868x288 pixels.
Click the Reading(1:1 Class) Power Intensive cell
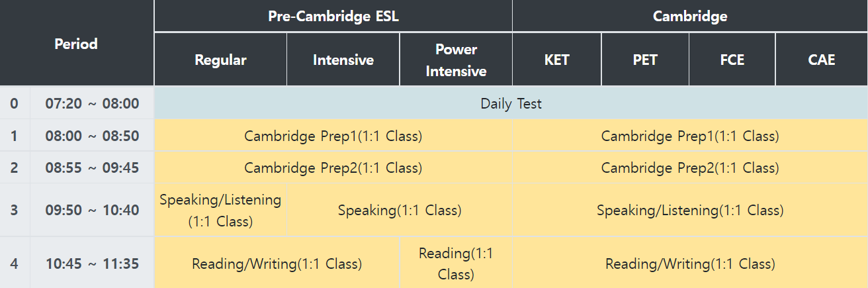pyautogui.click(x=456, y=264)
